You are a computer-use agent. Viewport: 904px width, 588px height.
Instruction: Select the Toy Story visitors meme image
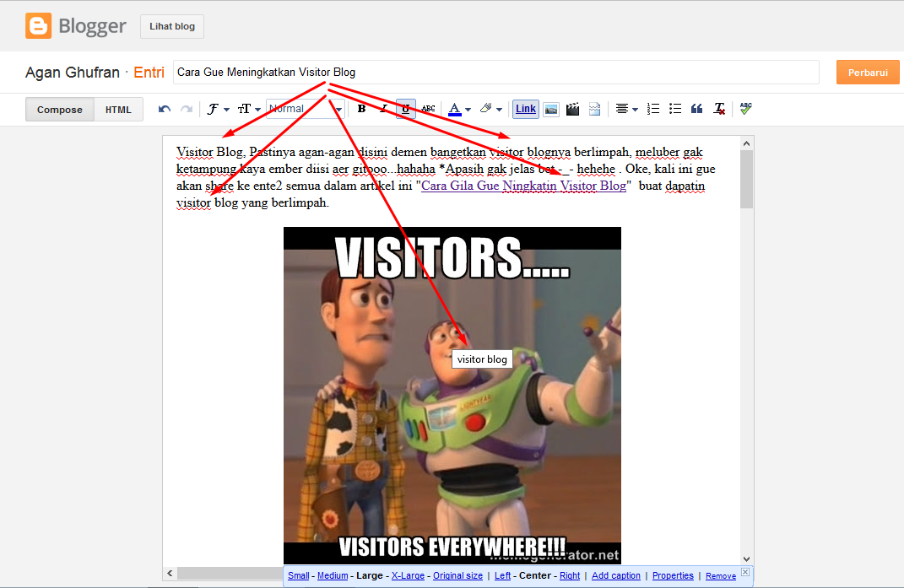coord(452,396)
